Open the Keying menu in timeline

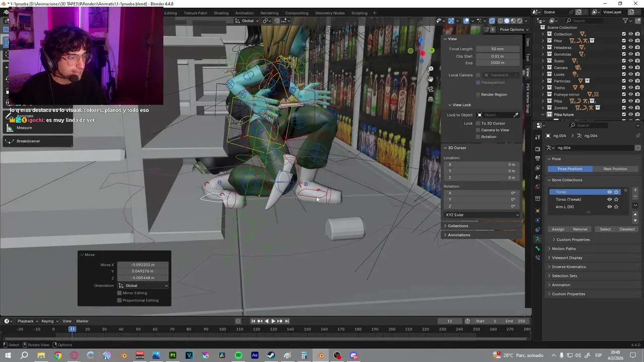(x=49, y=321)
